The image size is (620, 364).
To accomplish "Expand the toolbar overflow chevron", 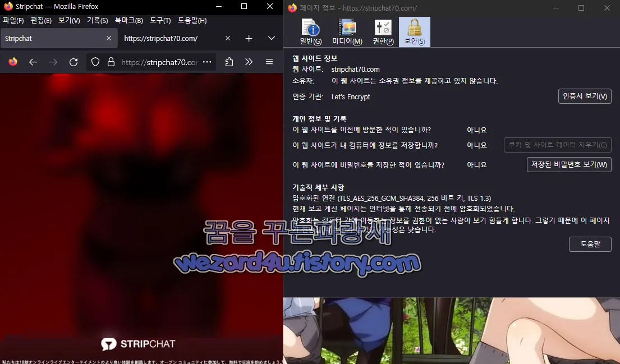I will pyautogui.click(x=249, y=62).
